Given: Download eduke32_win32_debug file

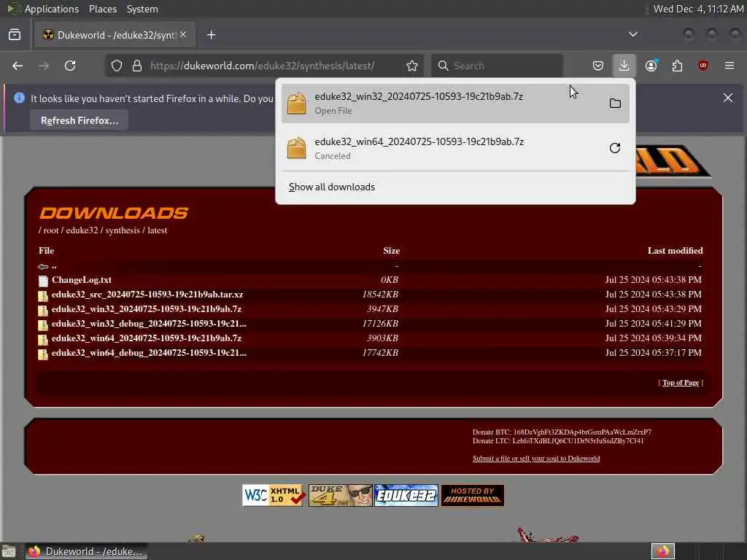Looking at the screenshot, I should coord(149,324).
